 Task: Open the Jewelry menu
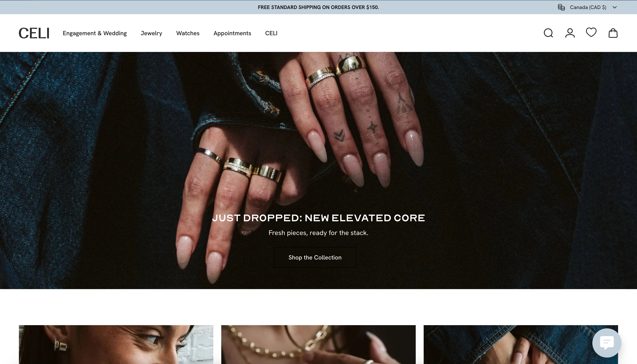(x=151, y=33)
